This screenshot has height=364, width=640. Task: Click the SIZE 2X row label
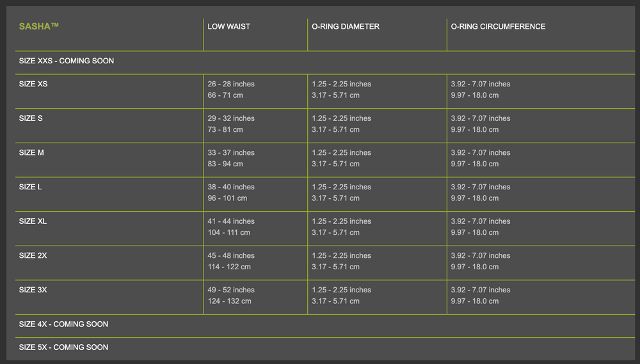[x=33, y=255]
